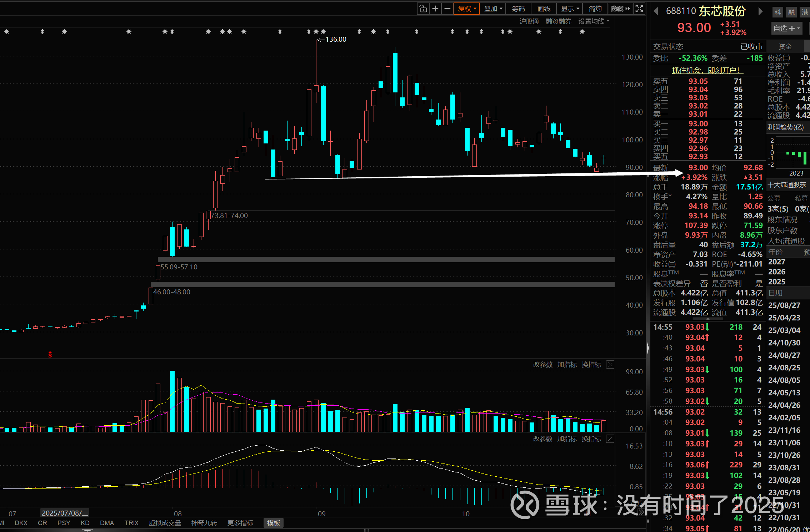This screenshot has width=810, height=532.
Task: Click the 模板 template button
Action: (274, 523)
